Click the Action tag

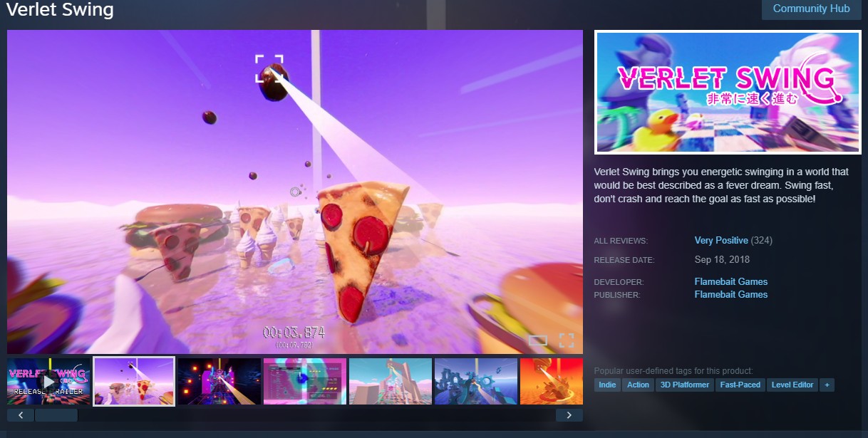tap(639, 385)
